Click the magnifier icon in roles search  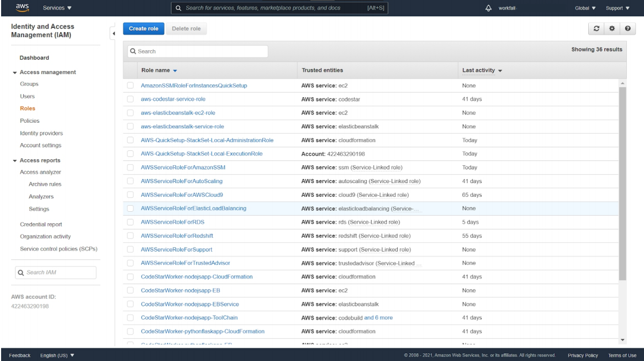[133, 51]
